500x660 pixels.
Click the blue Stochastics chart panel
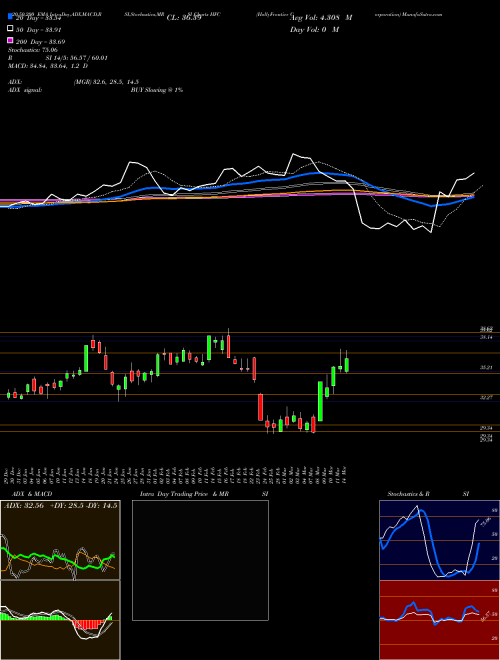point(439,540)
